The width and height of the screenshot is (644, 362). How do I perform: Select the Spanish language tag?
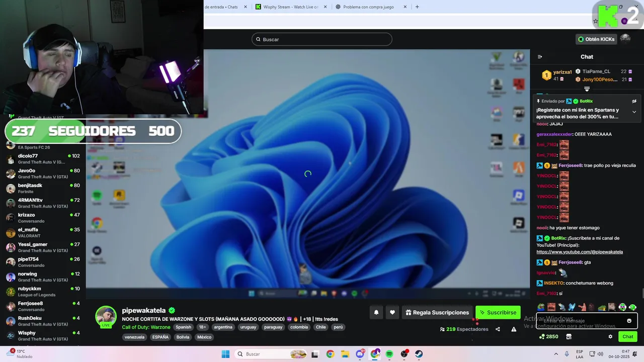(183, 327)
